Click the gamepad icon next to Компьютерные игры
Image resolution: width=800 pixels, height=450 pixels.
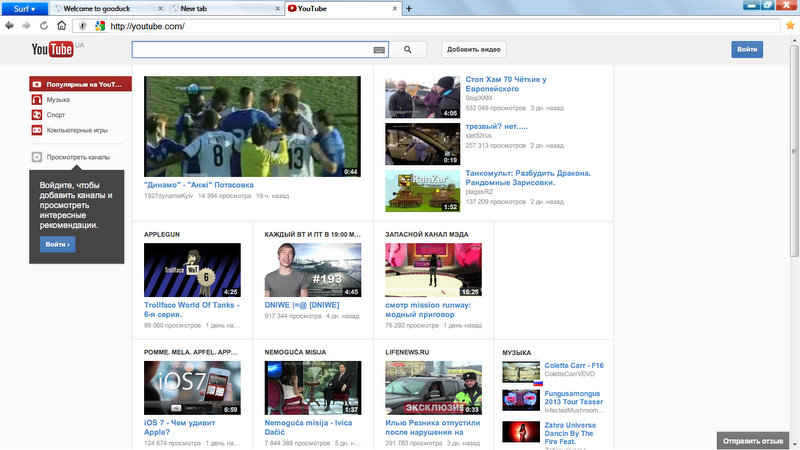tap(37, 131)
